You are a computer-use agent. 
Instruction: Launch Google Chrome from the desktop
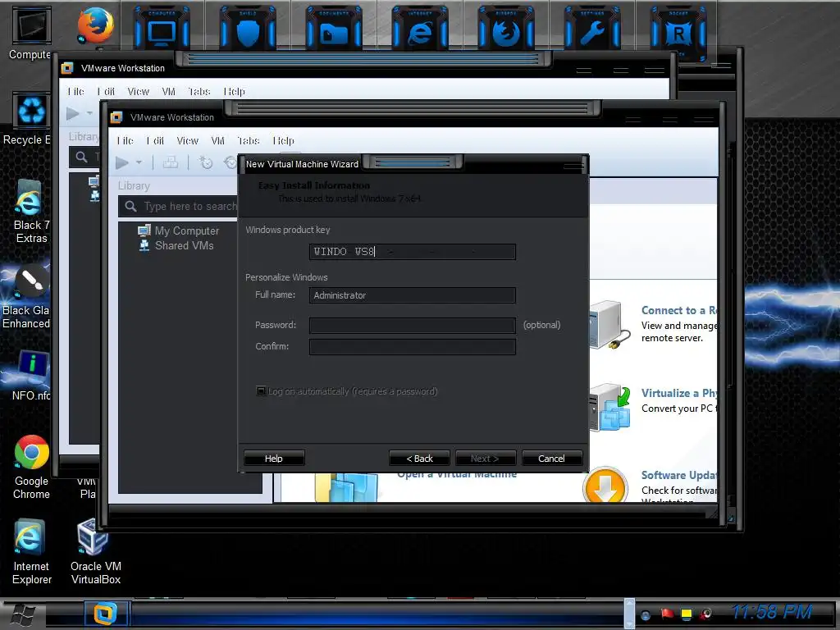(x=32, y=467)
